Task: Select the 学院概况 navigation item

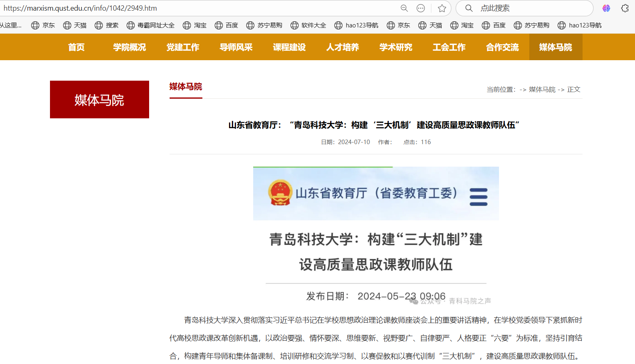Action: coord(129,47)
